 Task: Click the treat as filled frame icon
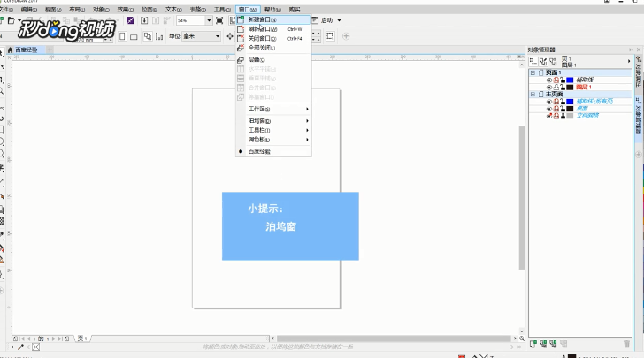pos(330,36)
